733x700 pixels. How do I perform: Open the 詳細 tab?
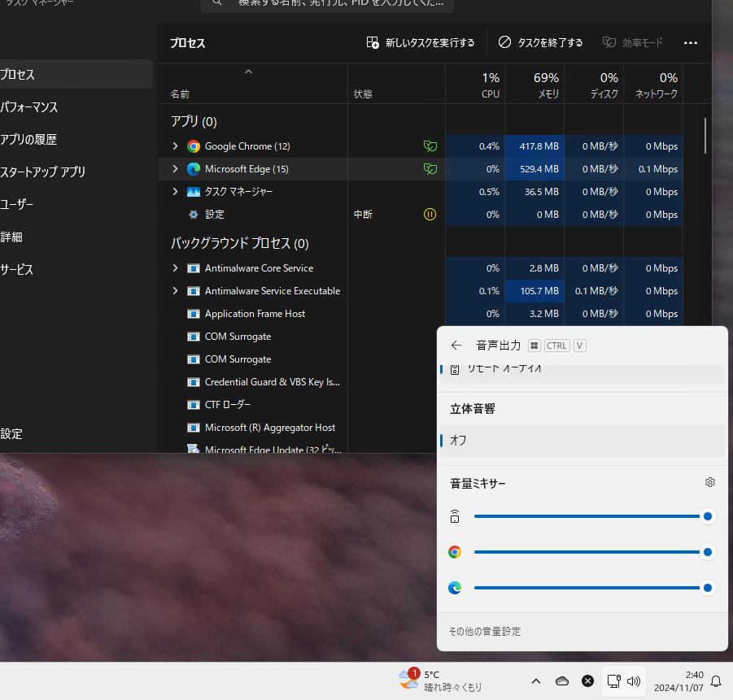[x=76, y=237]
